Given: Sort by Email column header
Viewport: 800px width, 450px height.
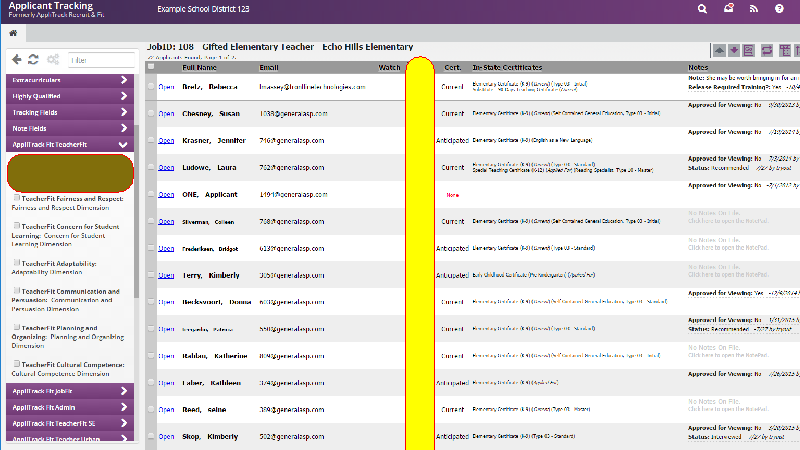Looking at the screenshot, I should (269, 67).
